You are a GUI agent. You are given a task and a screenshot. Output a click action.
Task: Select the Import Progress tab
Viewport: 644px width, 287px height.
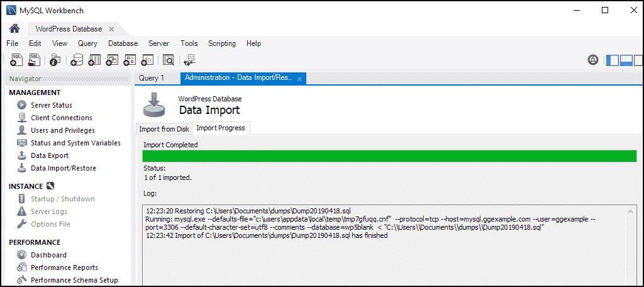[x=221, y=128]
